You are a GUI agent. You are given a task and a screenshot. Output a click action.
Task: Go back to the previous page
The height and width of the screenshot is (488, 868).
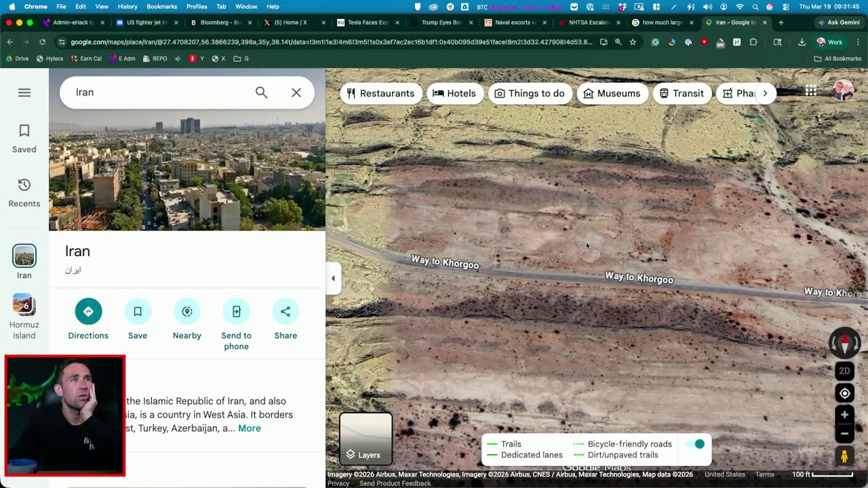[10, 42]
